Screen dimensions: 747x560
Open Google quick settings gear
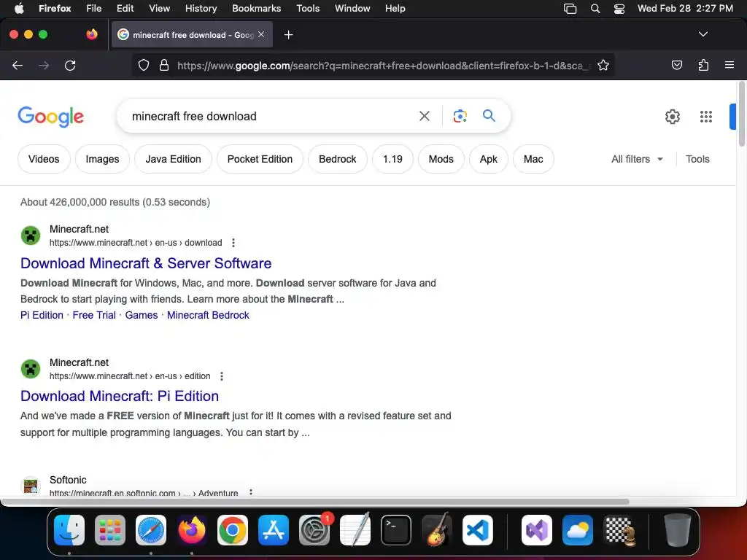[672, 116]
